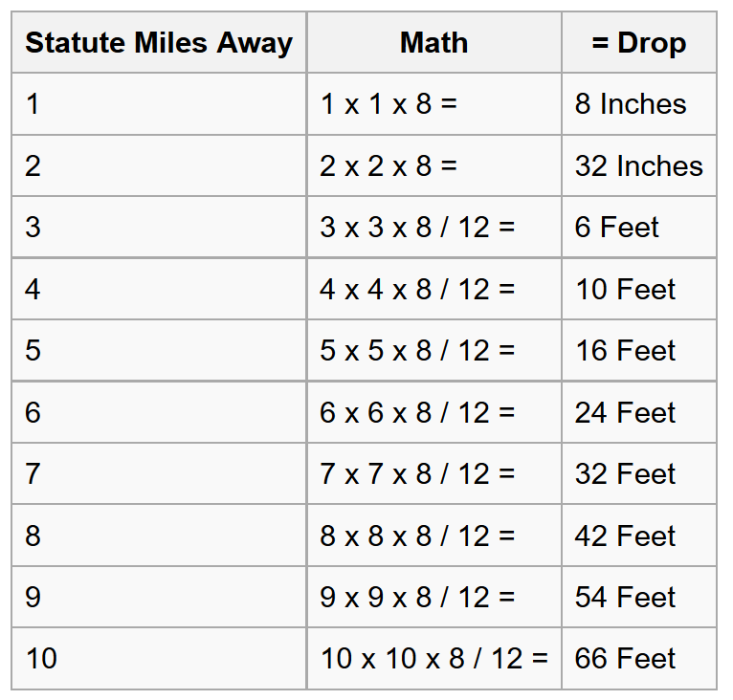Select the '8 Inches' drop cell
This screenshot has width=733, height=700.
click(x=631, y=104)
